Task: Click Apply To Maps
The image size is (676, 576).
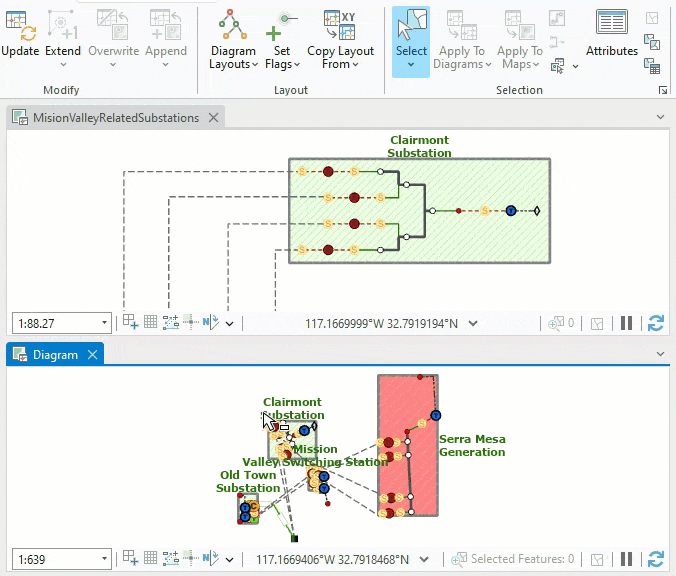Action: [x=520, y=39]
